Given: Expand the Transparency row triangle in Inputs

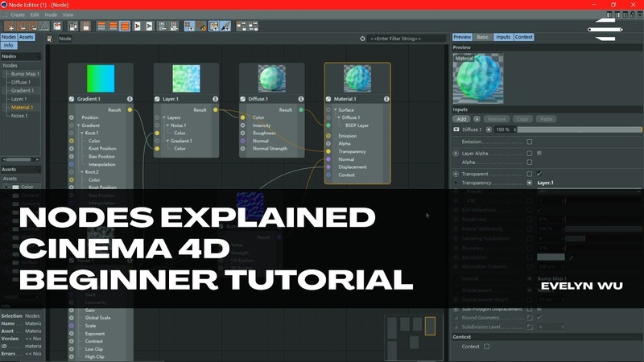Looking at the screenshot, I should (x=456, y=183).
